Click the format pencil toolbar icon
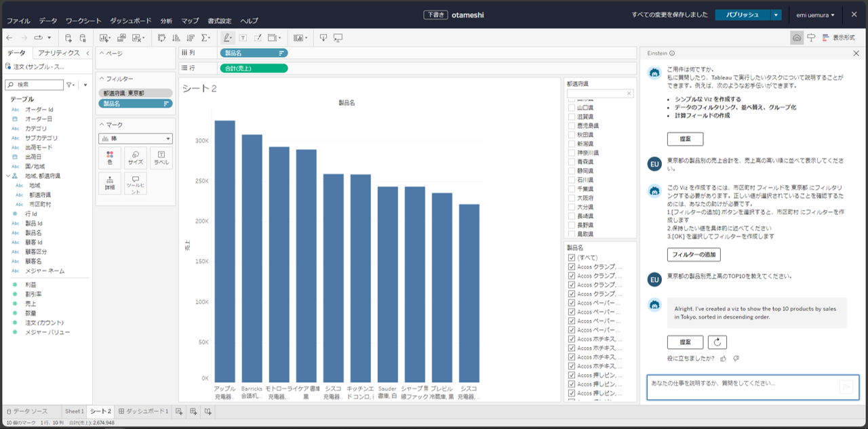Screen dimensions: 868x429 click(258, 38)
